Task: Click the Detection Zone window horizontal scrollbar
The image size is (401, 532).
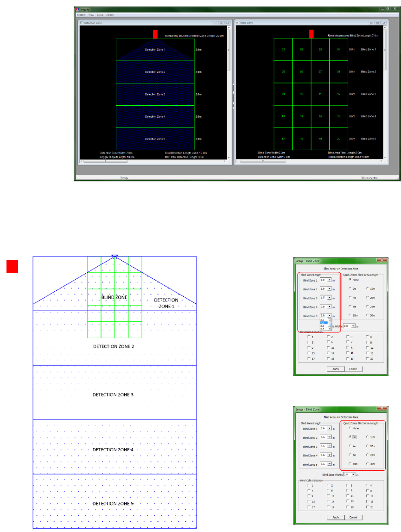Action: click(x=154, y=161)
